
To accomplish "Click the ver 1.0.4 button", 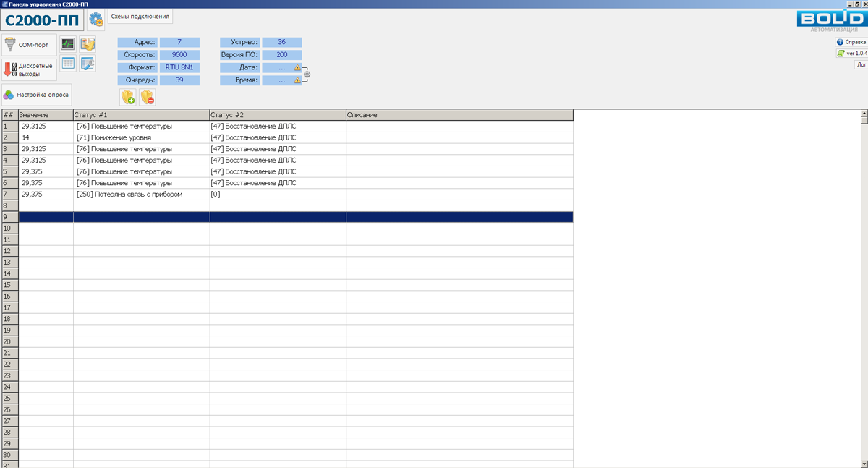I will coord(852,54).
